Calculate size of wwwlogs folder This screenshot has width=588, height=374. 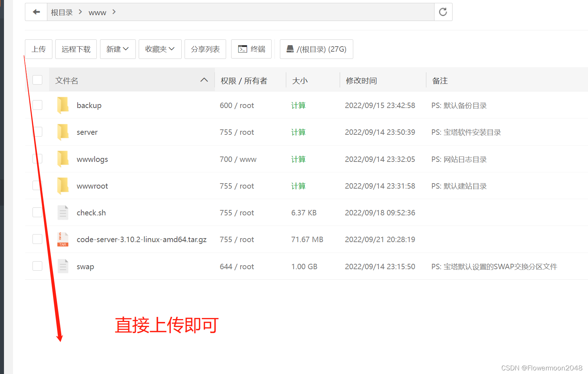[x=298, y=159]
